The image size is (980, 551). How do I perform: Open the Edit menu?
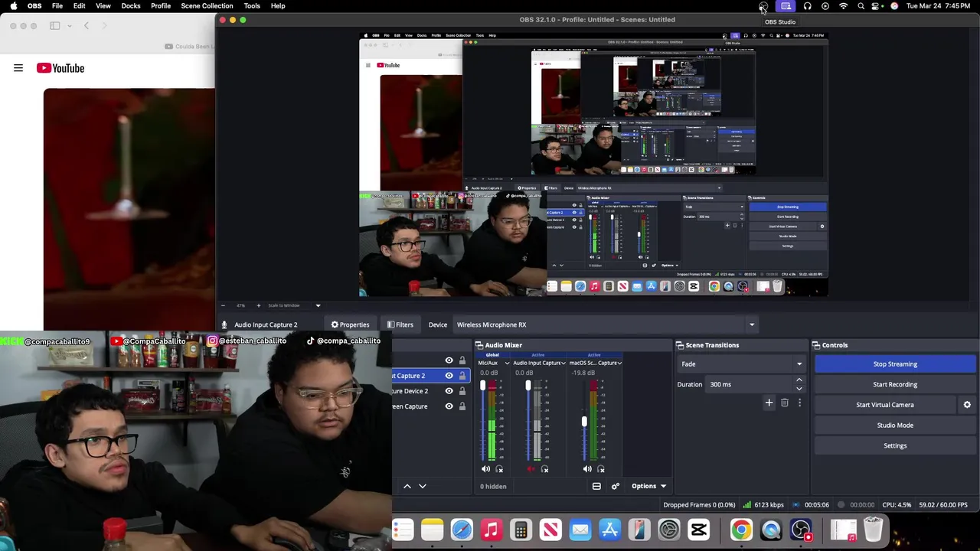pos(79,6)
